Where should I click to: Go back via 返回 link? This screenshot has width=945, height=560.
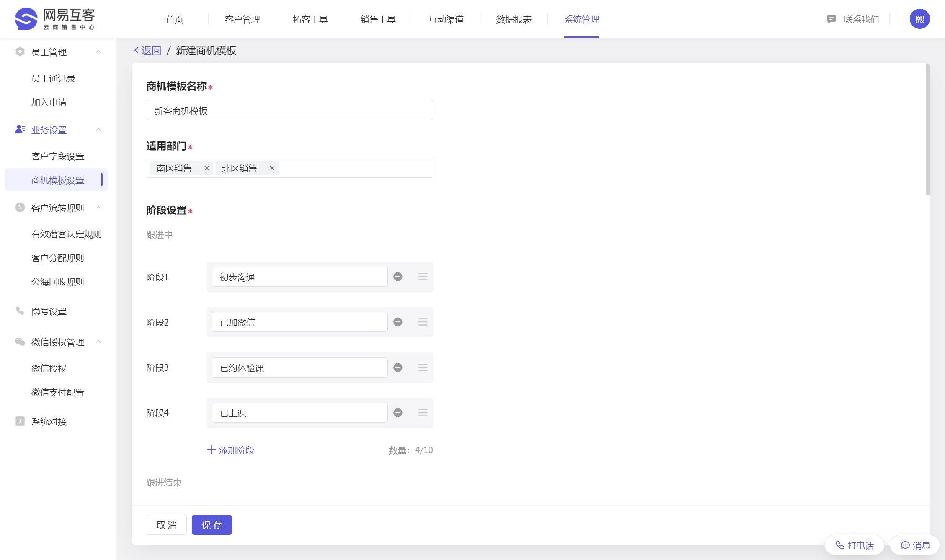148,51
